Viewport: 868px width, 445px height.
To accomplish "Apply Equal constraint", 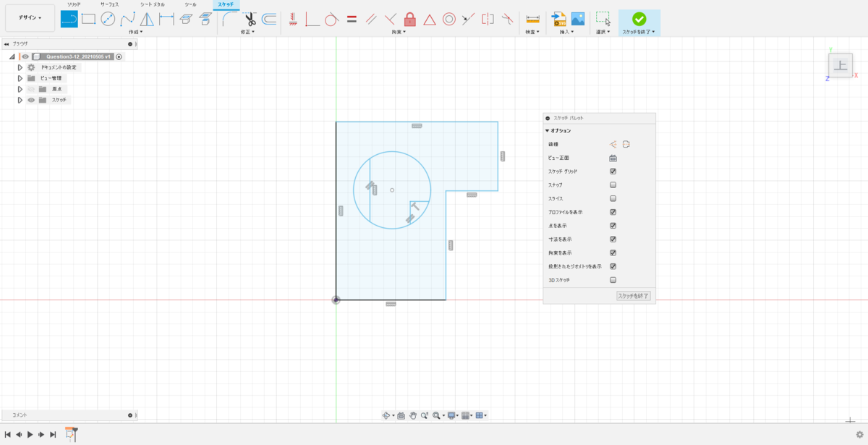I will click(x=352, y=20).
